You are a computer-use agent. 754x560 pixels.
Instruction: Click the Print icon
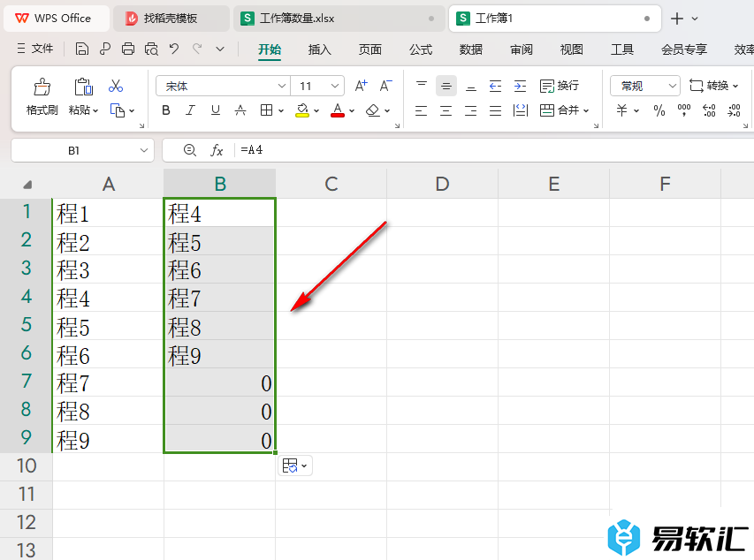click(x=128, y=49)
